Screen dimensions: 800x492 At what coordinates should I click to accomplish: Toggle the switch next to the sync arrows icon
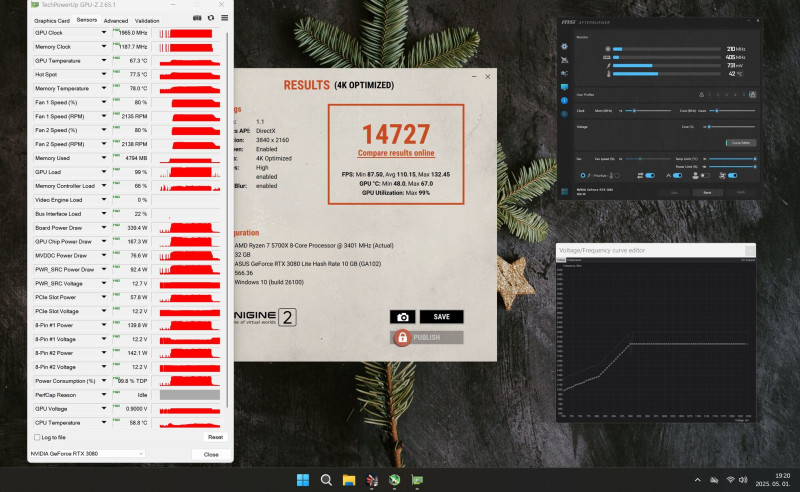click(650, 176)
